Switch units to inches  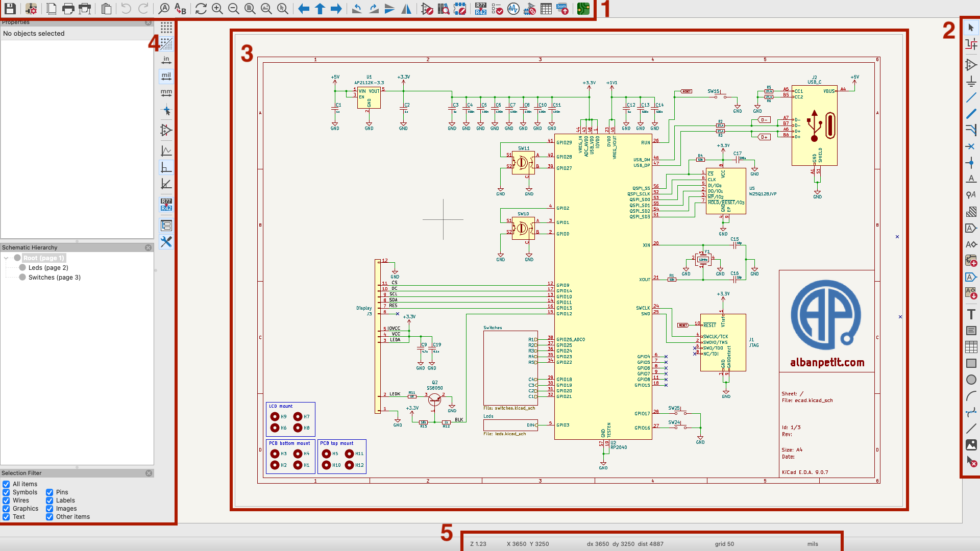click(x=166, y=60)
